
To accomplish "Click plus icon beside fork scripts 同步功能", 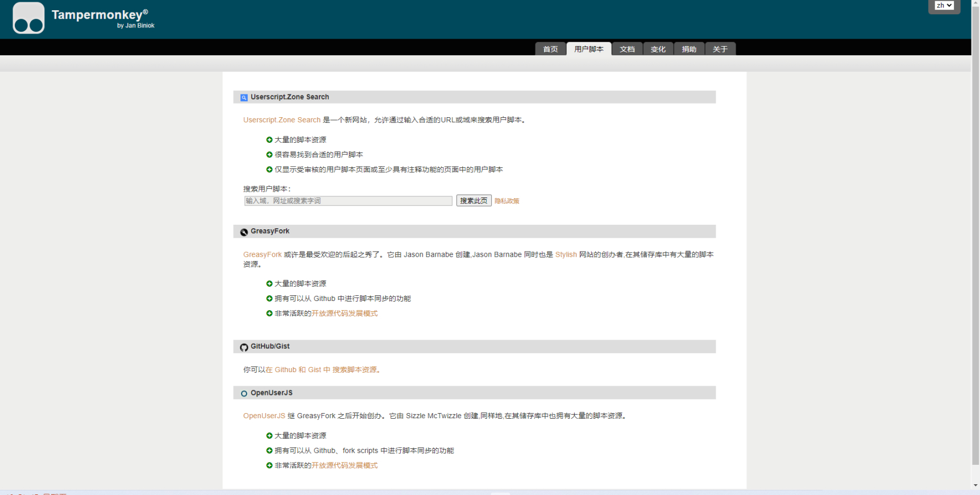I will coord(269,451).
